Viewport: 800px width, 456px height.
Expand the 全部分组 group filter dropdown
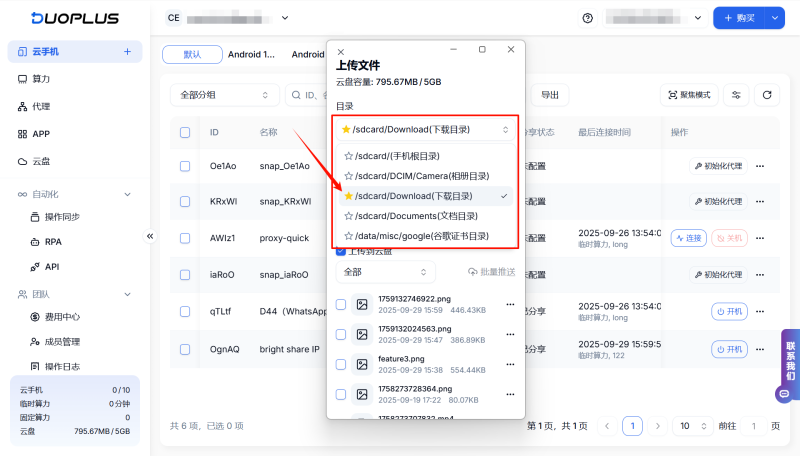click(x=225, y=95)
